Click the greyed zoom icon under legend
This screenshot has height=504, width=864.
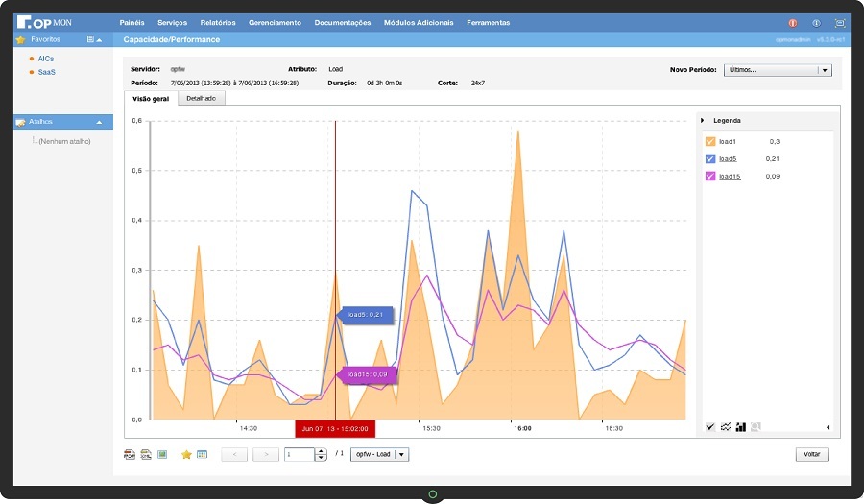pos(756,427)
